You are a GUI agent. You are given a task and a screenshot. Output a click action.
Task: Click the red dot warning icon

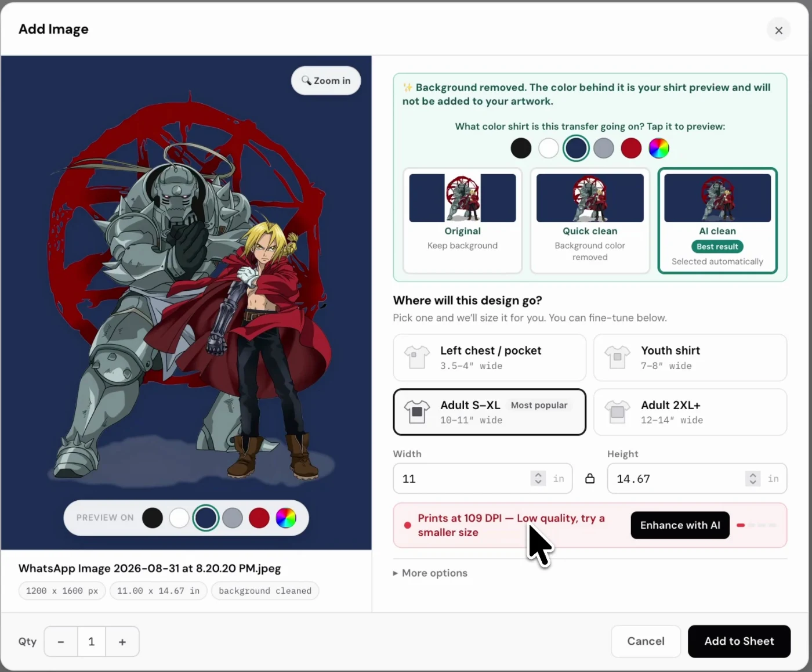click(x=408, y=525)
